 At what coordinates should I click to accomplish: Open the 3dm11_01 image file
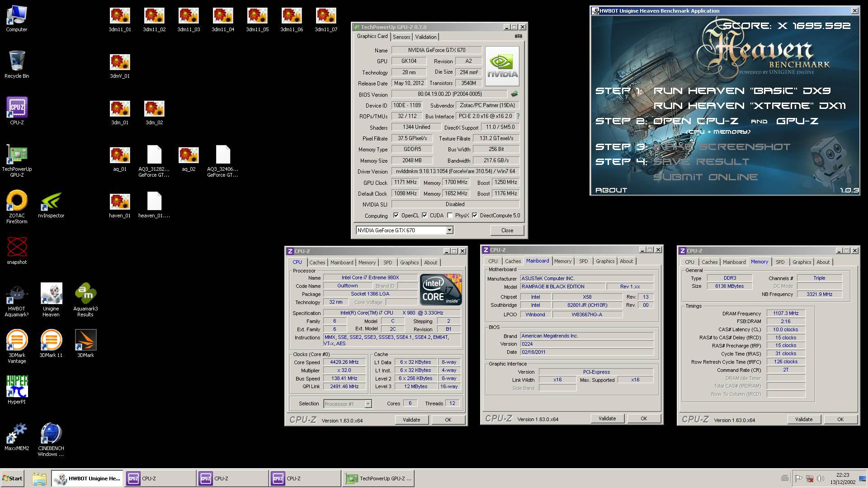click(x=120, y=19)
